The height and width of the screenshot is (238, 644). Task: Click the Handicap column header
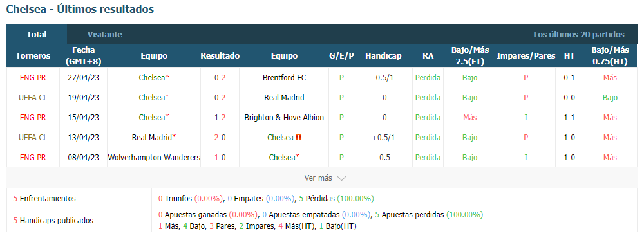(x=383, y=56)
